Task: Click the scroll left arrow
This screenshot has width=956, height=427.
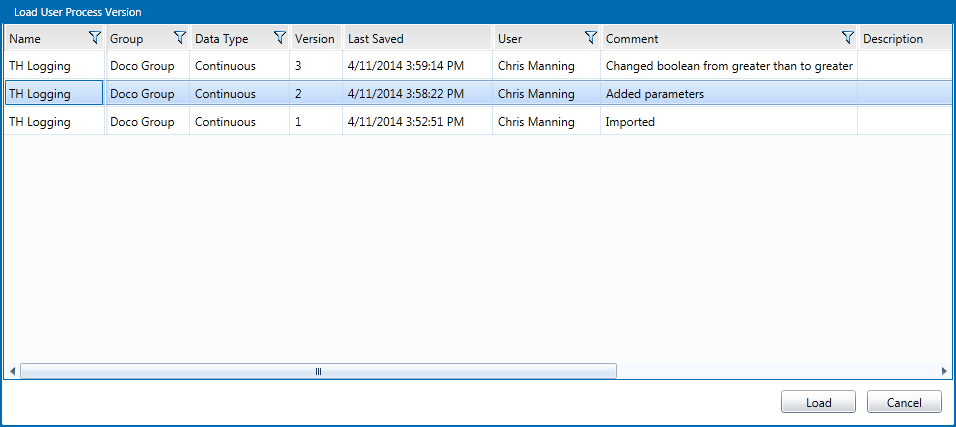Action: (x=12, y=371)
